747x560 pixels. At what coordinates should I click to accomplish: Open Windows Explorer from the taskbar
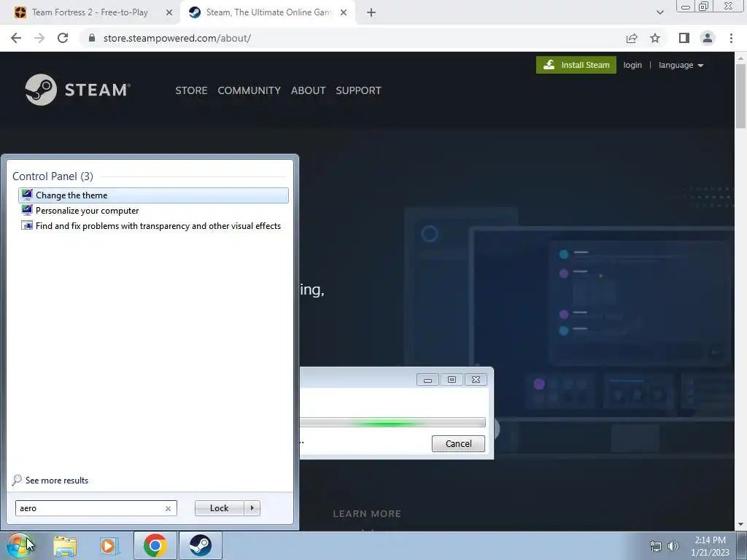click(65, 545)
